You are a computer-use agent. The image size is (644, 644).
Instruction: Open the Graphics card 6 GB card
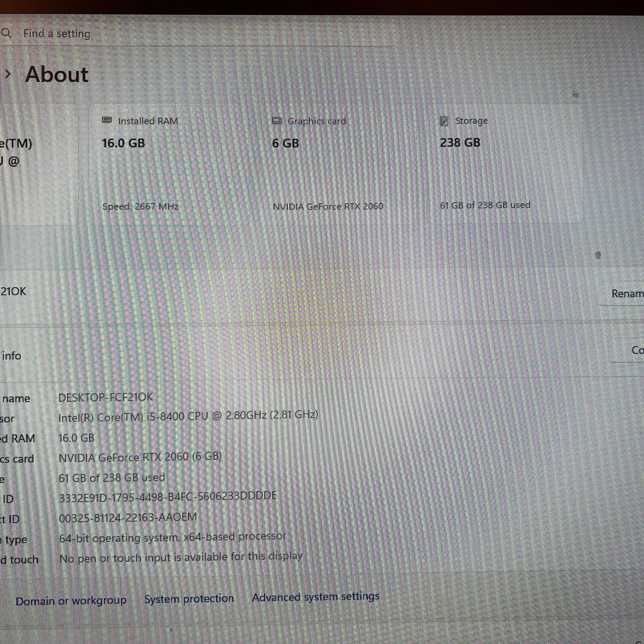(x=343, y=163)
